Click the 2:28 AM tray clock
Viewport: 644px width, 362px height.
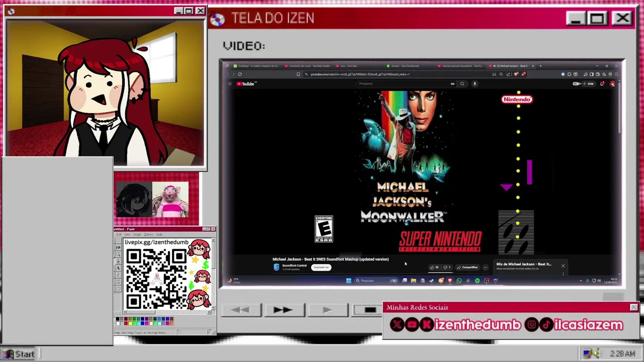click(x=622, y=353)
